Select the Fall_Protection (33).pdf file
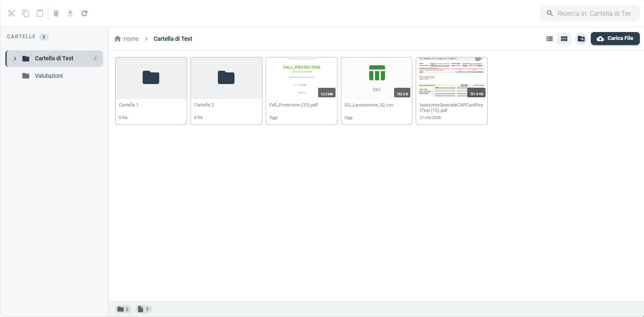 pos(301,91)
